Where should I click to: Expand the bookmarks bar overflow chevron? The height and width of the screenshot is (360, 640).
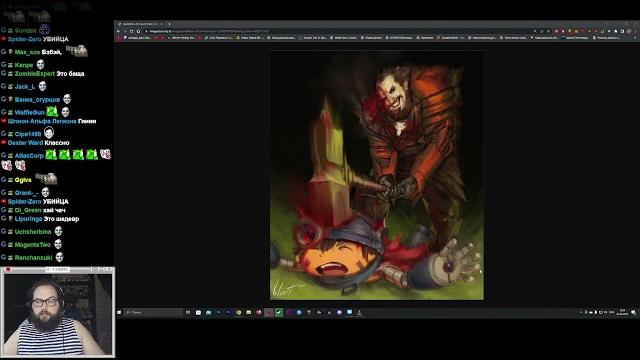[x=636, y=38]
